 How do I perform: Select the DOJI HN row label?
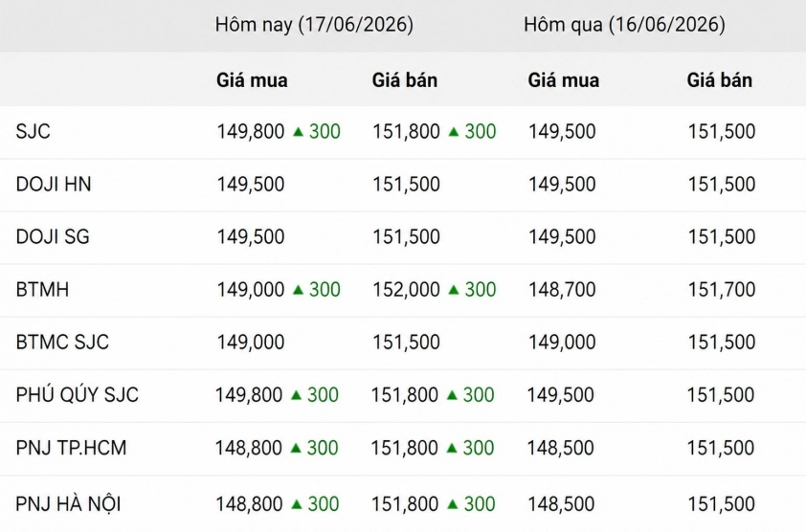coord(54,185)
